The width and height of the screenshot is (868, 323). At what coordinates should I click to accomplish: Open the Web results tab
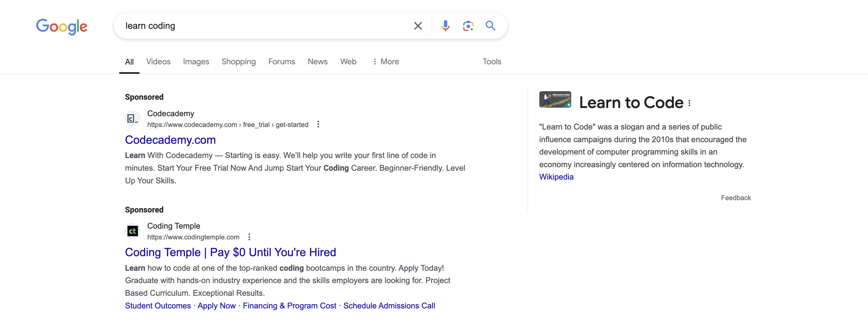pos(348,62)
